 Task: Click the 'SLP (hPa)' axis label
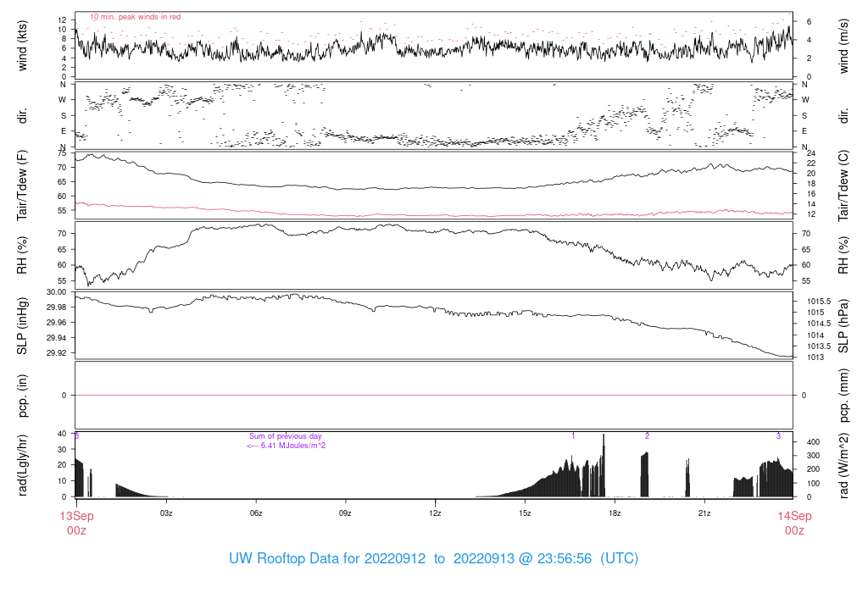pos(843,326)
